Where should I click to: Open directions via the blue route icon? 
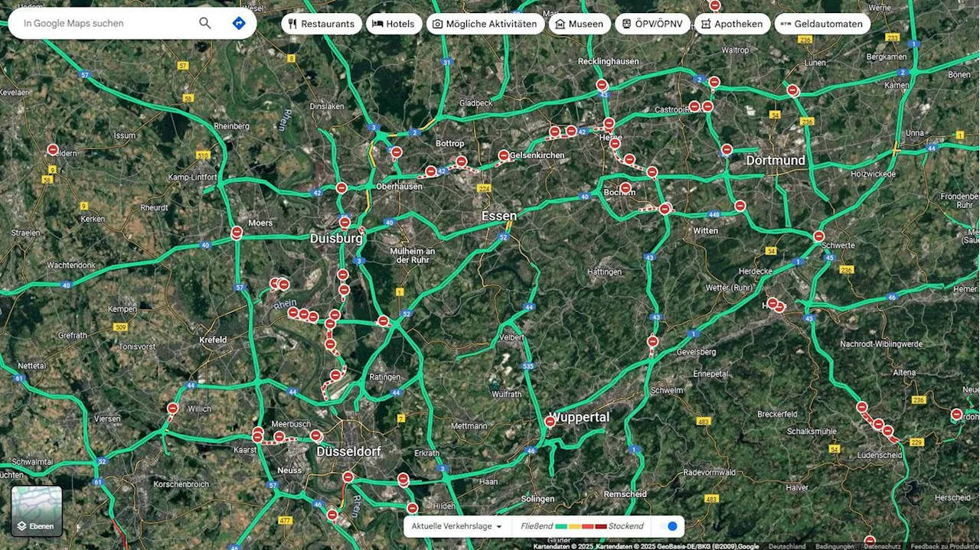[x=239, y=23]
